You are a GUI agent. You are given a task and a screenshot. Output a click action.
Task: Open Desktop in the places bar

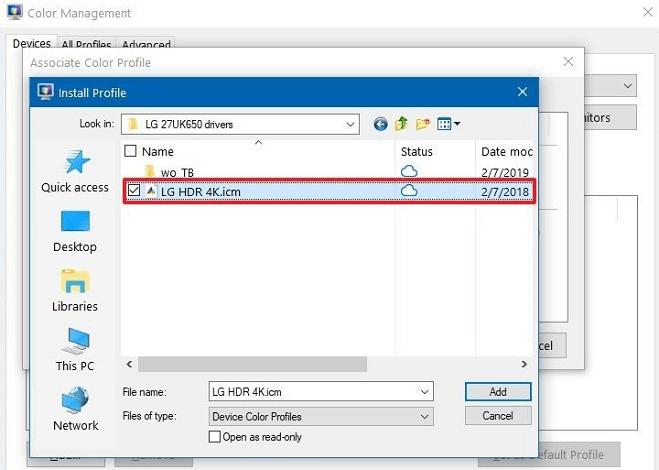coord(75,232)
